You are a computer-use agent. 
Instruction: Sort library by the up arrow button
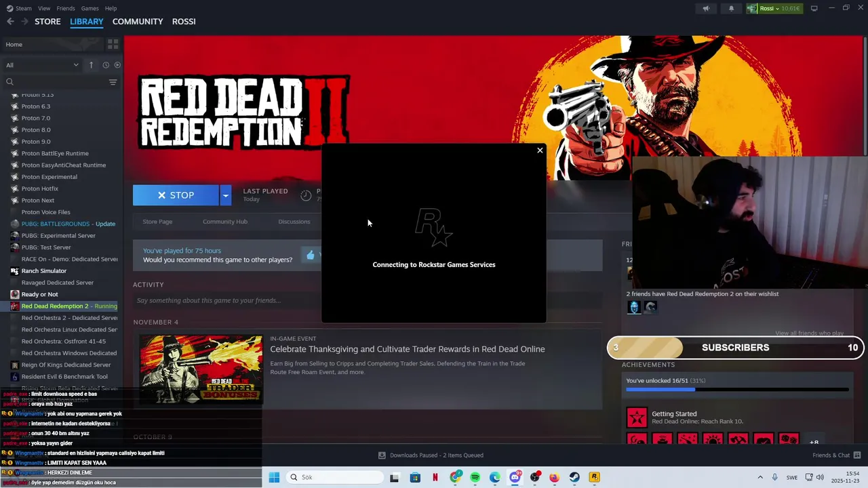(91, 65)
